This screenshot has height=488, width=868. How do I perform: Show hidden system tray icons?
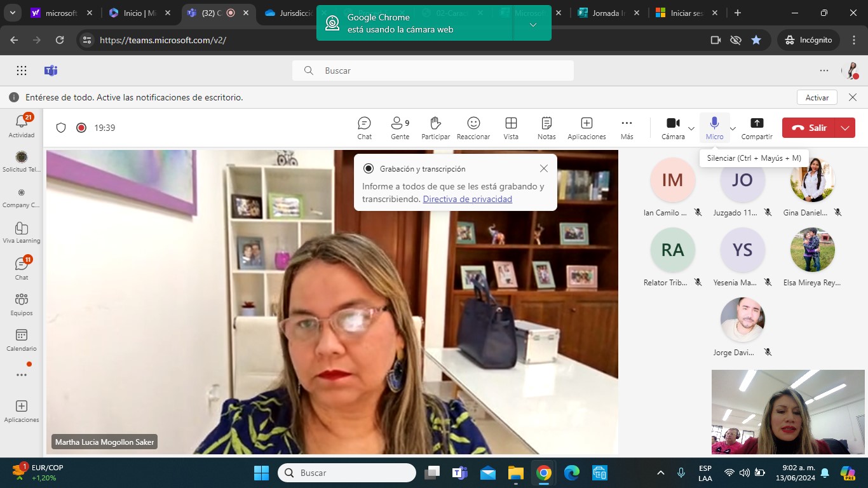click(x=660, y=473)
